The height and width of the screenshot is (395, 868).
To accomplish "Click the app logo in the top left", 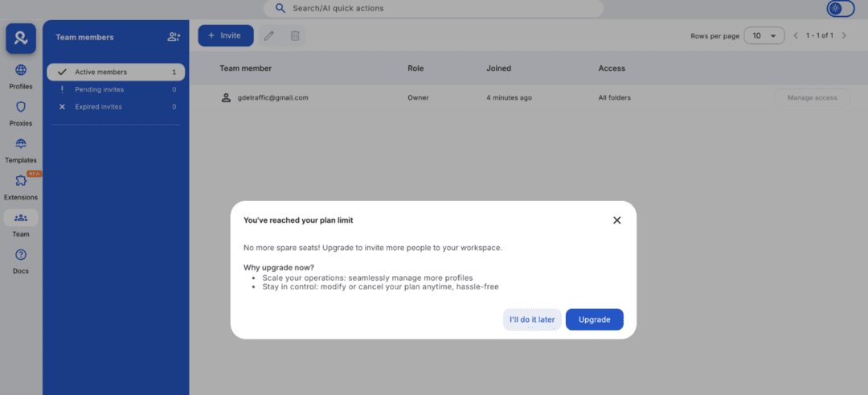I will pyautogui.click(x=21, y=38).
